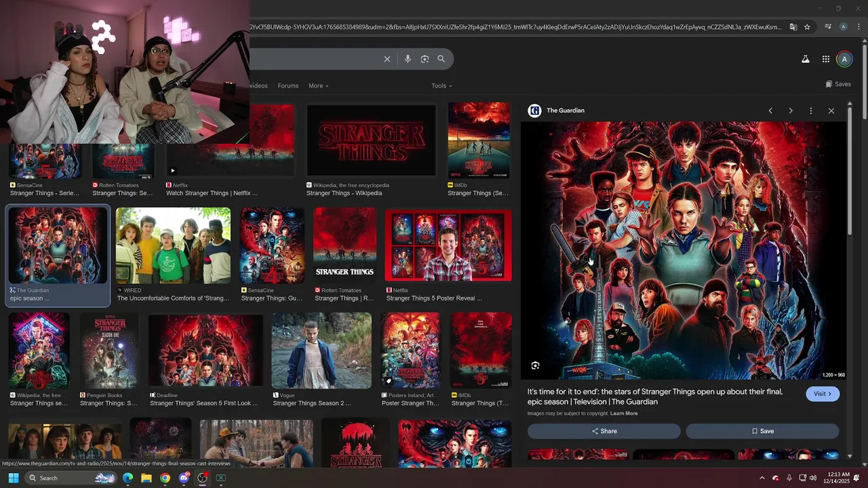Search inside image with Lens icon on preview
Viewport: 868px width, 488px height.
(535, 365)
